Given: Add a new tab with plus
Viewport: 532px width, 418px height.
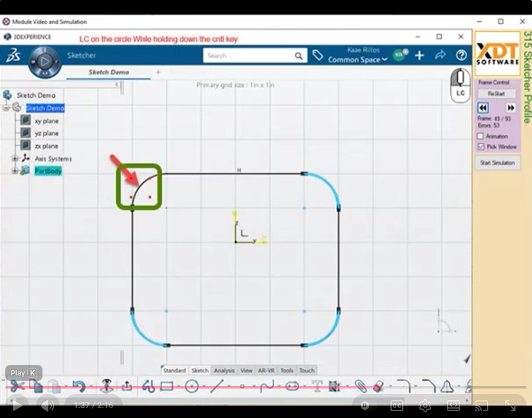Looking at the screenshot, I should pos(157,72).
